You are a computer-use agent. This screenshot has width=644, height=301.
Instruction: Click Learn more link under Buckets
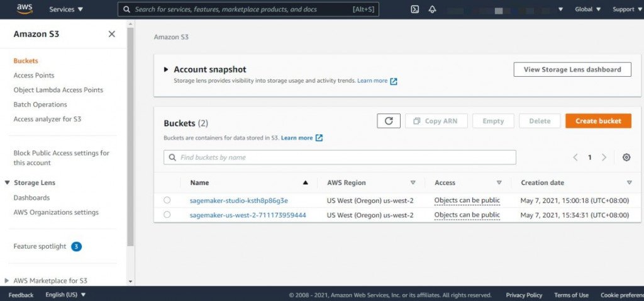[x=297, y=138]
